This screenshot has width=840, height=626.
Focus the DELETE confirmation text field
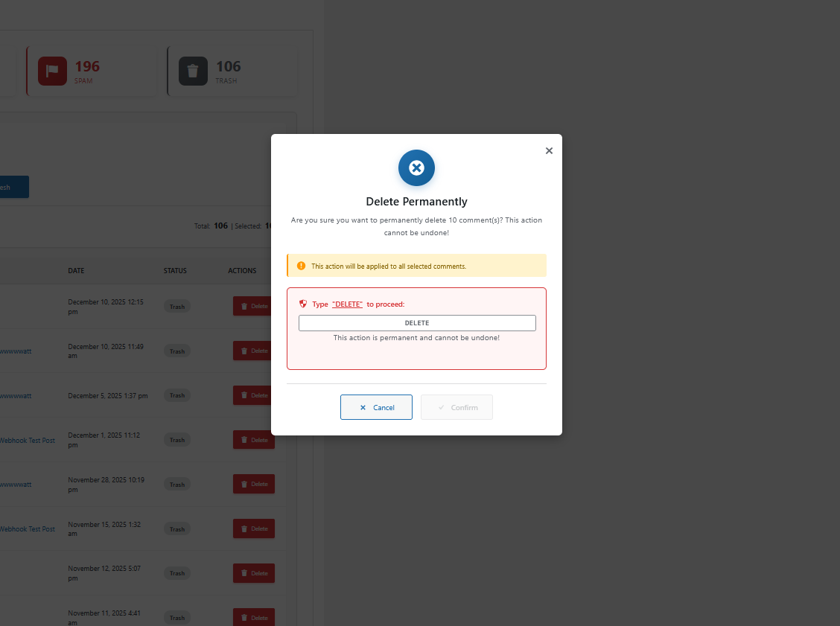point(417,323)
